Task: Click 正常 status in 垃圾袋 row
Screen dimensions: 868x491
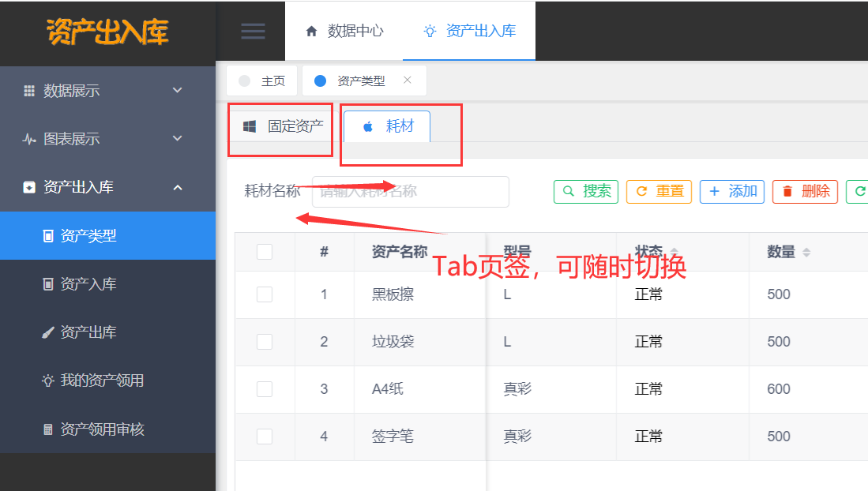Action: coord(648,342)
